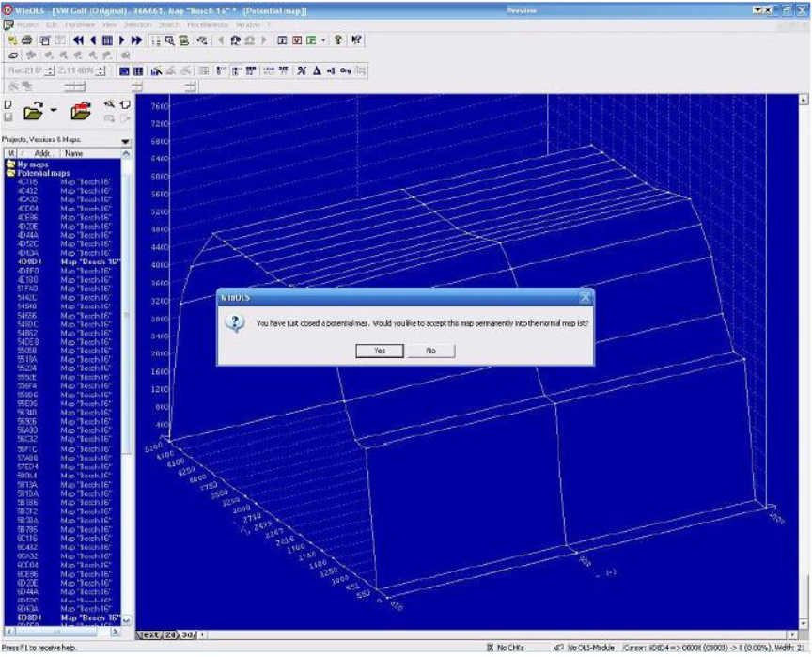
Task: Click the person-shaped icon in top toolbar
Action: pyautogui.click(x=236, y=39)
